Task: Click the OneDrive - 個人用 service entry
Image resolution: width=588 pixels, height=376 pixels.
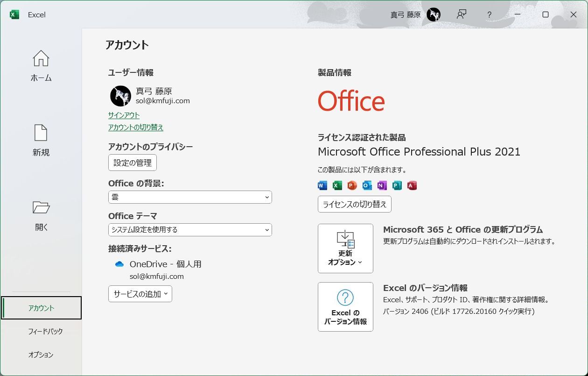Action: [166, 264]
